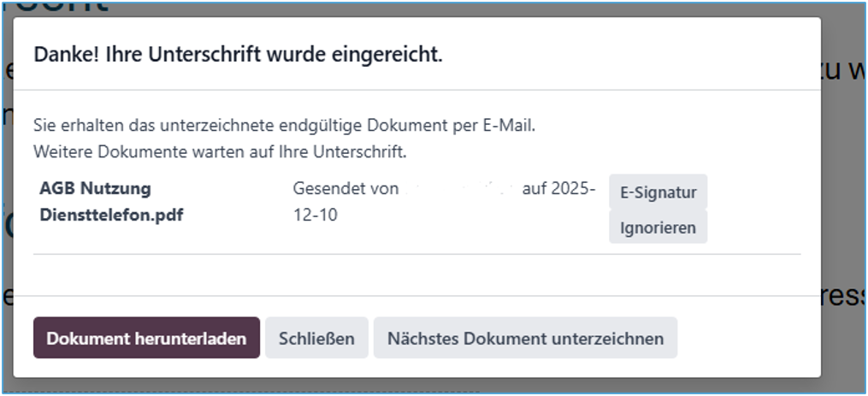Select the "Diensttelefon.pdf" filename text
The height and width of the screenshot is (396, 868).
click(x=111, y=215)
